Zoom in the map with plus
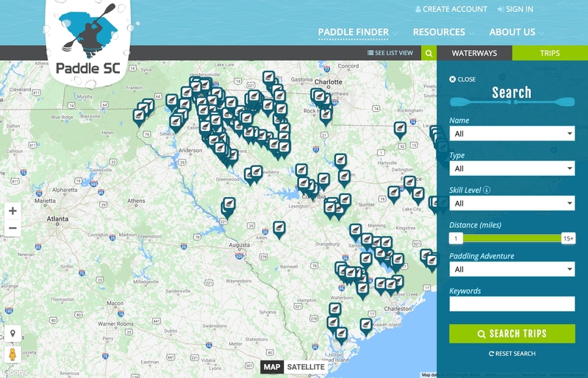The image size is (588, 378). point(12,211)
